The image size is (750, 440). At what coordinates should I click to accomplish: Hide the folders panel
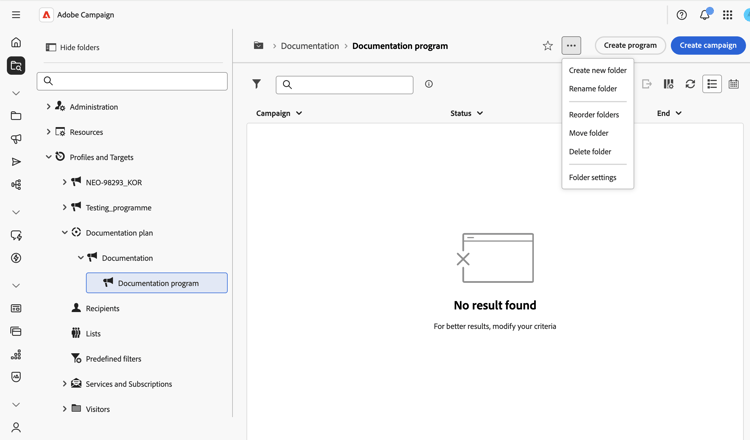tap(73, 47)
